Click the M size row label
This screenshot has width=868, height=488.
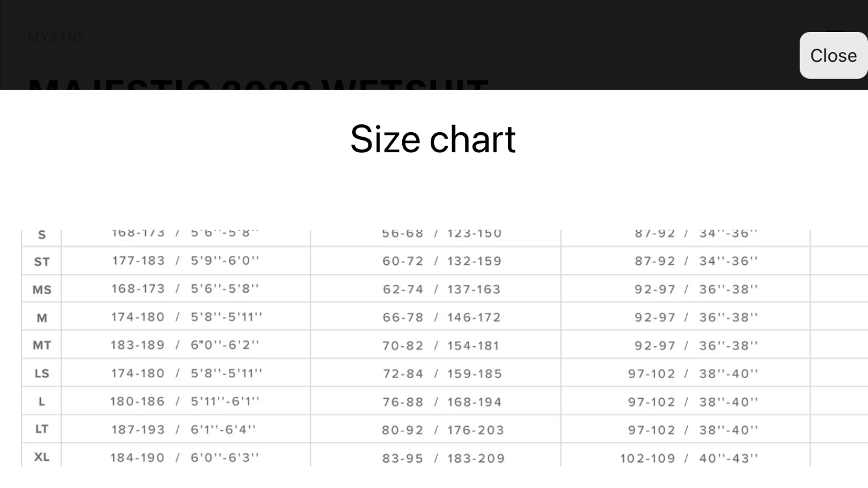coord(42,318)
